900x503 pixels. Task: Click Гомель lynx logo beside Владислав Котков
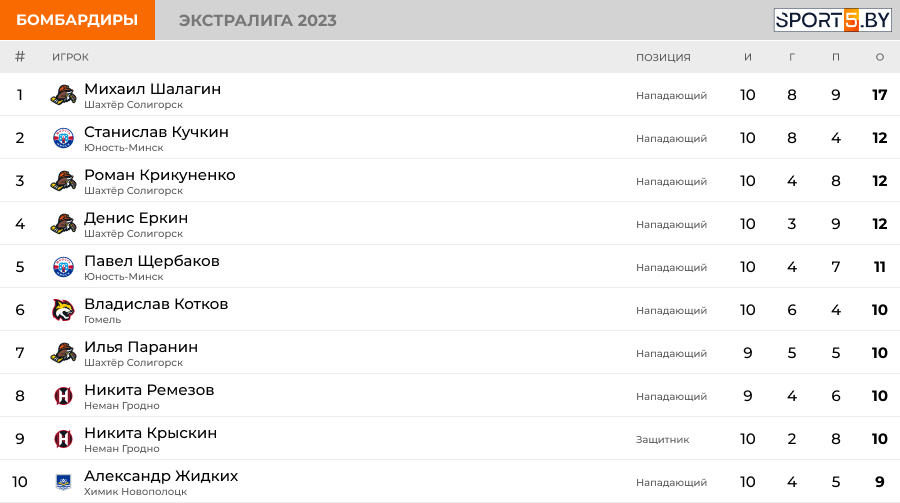[63, 310]
